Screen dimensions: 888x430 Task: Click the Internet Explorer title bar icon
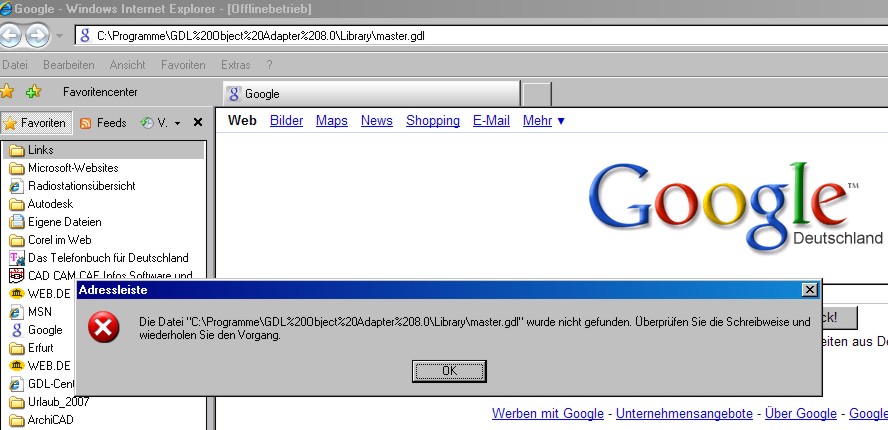[6, 8]
